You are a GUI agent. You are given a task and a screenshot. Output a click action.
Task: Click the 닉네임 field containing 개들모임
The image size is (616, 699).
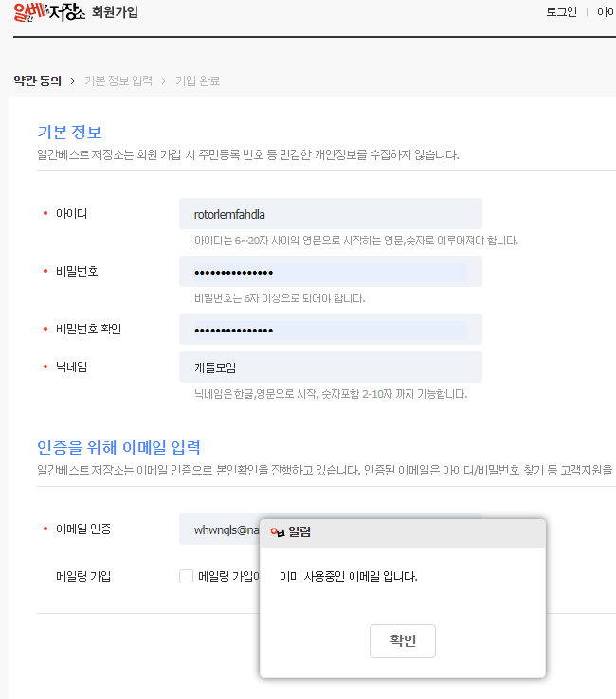click(x=330, y=367)
